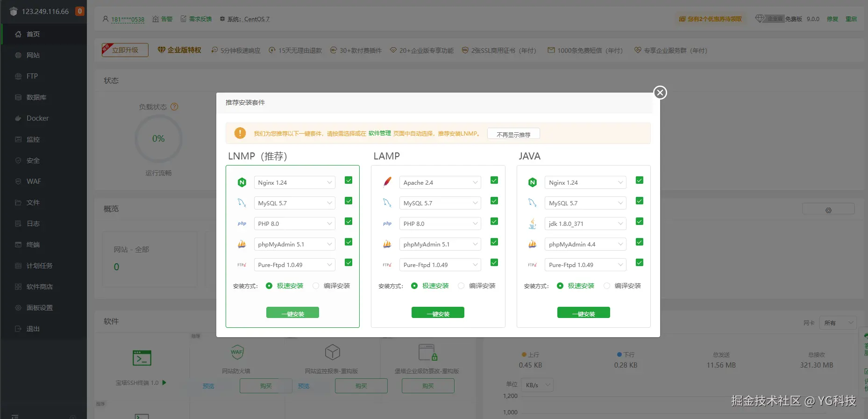868x419 pixels.
Task: Open the KB/s unit dropdown
Action: click(x=538, y=385)
